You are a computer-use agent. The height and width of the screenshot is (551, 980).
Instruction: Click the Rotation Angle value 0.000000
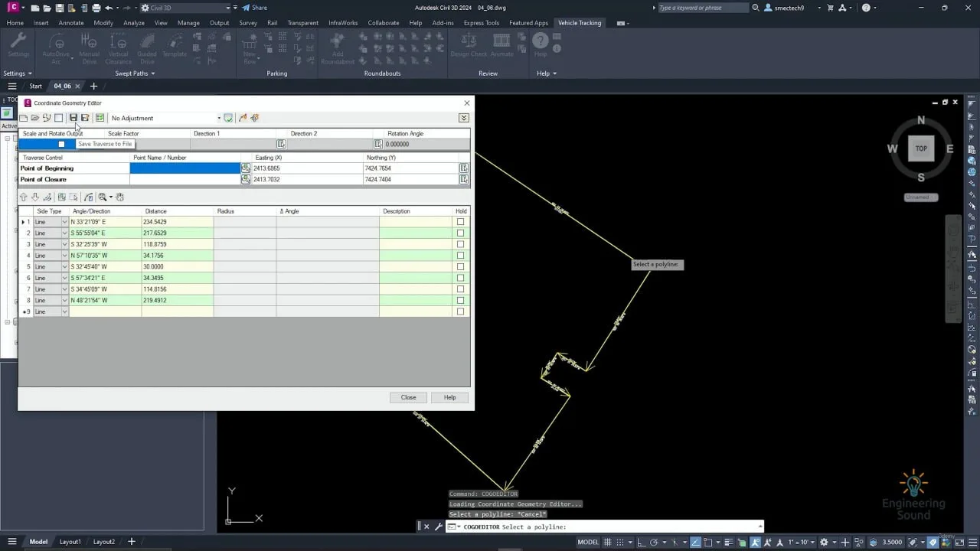tap(426, 144)
